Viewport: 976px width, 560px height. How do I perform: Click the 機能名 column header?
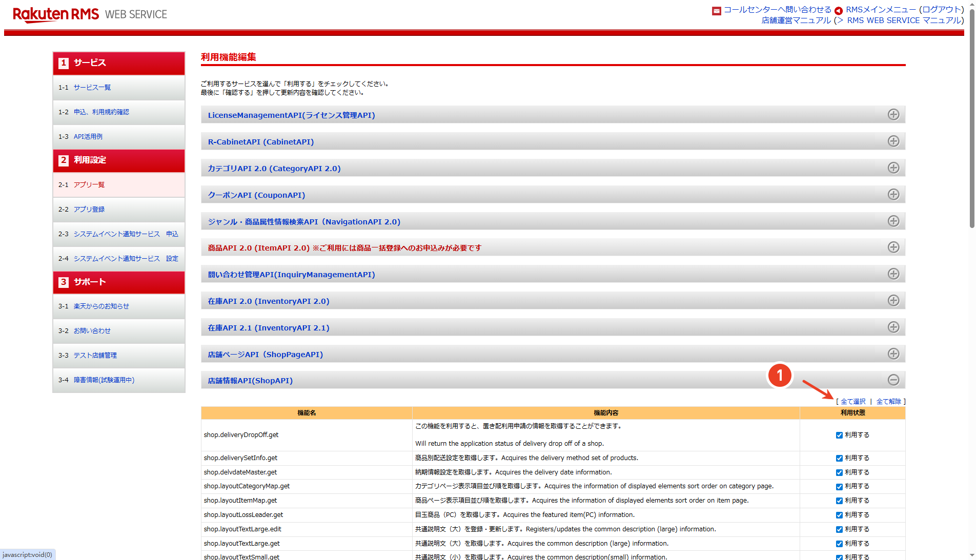pyautogui.click(x=307, y=413)
